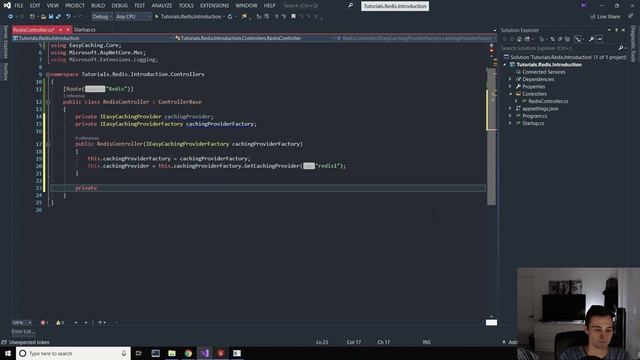This screenshot has height=360, width=640.
Task: Click Windows Start button
Action: pos(8,353)
